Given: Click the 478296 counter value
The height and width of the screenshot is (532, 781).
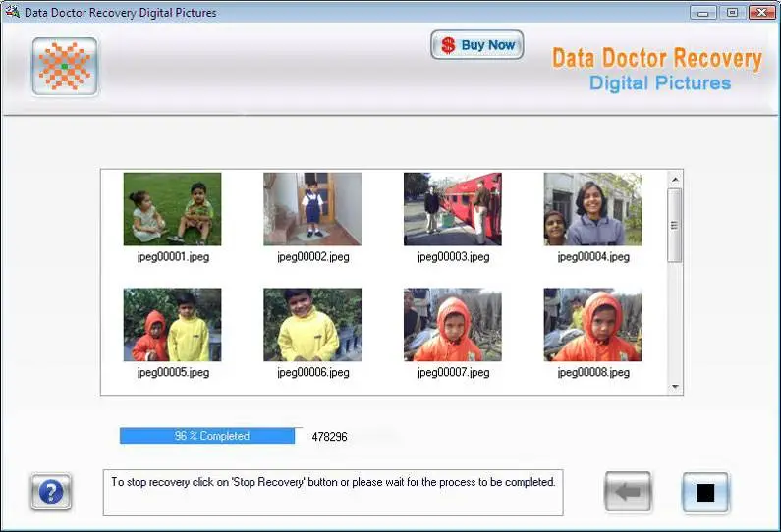Looking at the screenshot, I should 329,437.
